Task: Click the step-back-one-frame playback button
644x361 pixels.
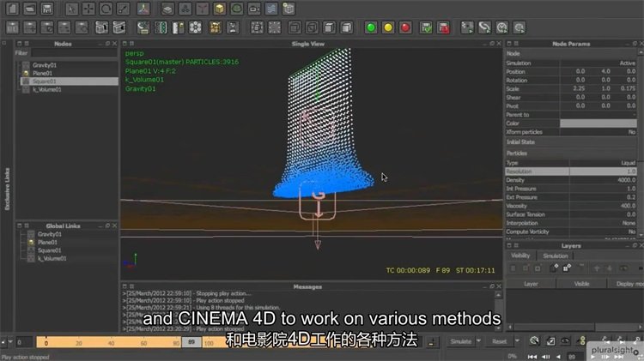Action: pyautogui.click(x=546, y=357)
